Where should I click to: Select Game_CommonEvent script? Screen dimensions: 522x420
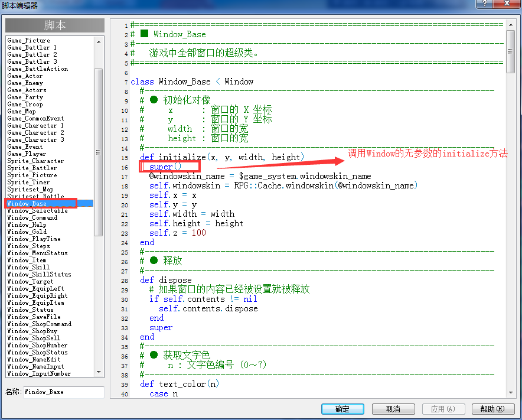pyautogui.click(x=35, y=118)
